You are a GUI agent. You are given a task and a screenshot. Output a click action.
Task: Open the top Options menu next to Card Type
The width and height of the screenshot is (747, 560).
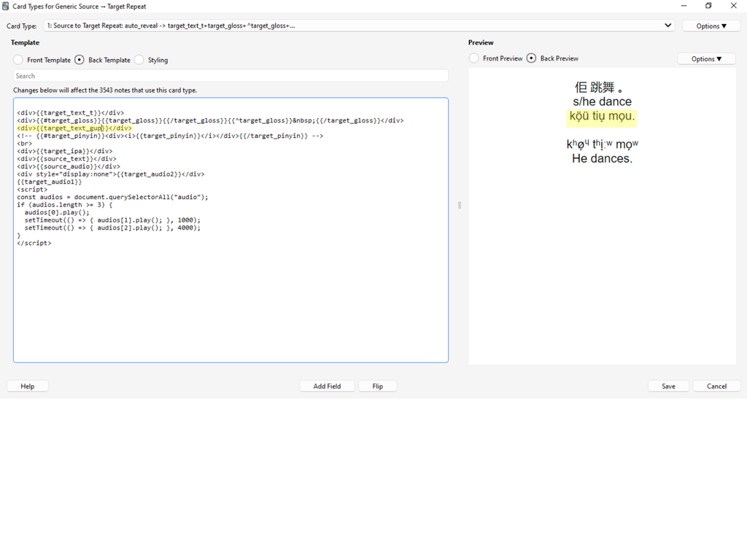pos(711,26)
